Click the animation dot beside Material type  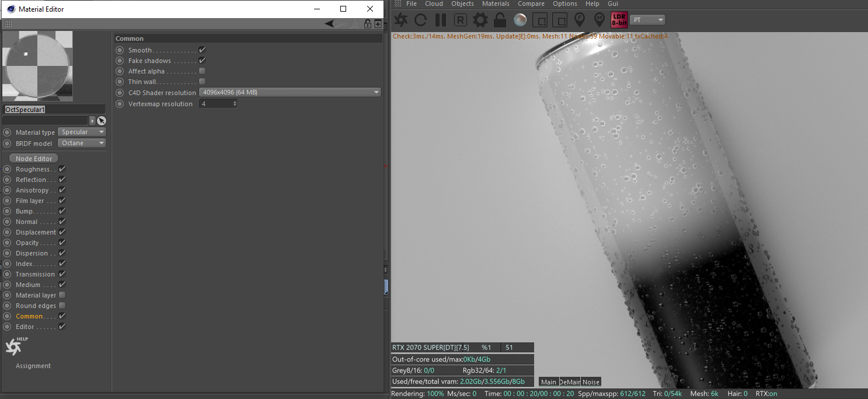pos(8,132)
